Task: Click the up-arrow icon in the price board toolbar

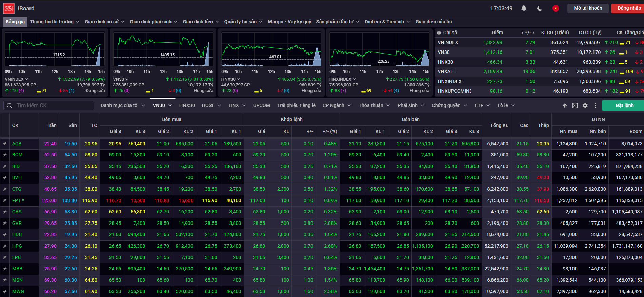Action: [x=565, y=106]
